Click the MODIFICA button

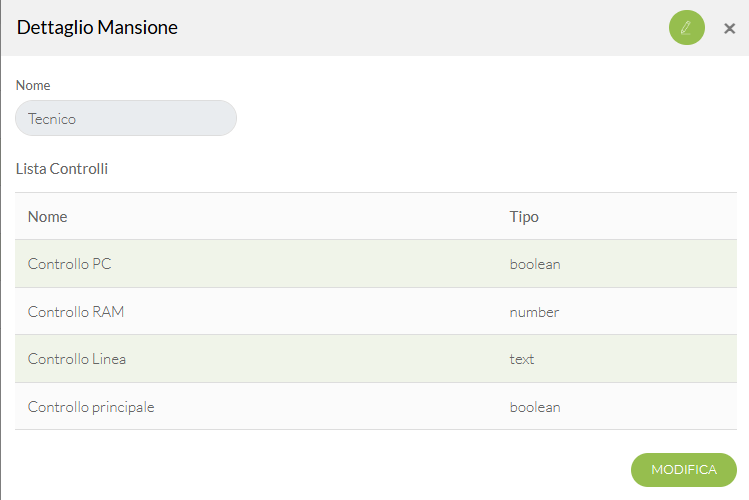[684, 470]
